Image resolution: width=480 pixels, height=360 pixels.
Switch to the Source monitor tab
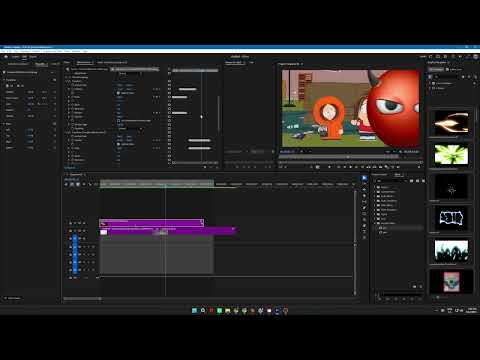coord(234,62)
